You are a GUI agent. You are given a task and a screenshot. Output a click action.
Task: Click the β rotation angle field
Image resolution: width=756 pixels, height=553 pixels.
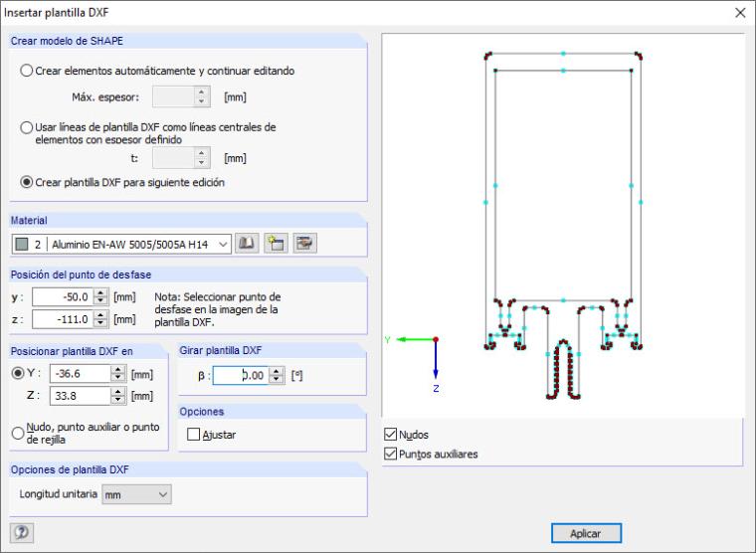click(x=240, y=376)
